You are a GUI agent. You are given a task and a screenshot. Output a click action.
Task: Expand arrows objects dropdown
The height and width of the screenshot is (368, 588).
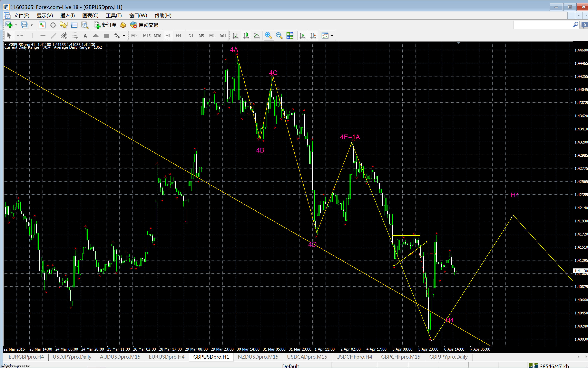pyautogui.click(x=124, y=36)
